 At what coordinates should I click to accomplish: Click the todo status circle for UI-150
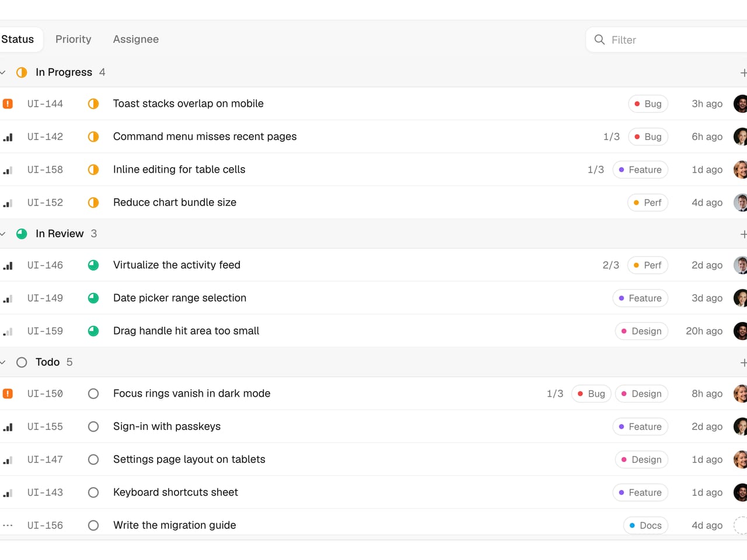pyautogui.click(x=93, y=394)
